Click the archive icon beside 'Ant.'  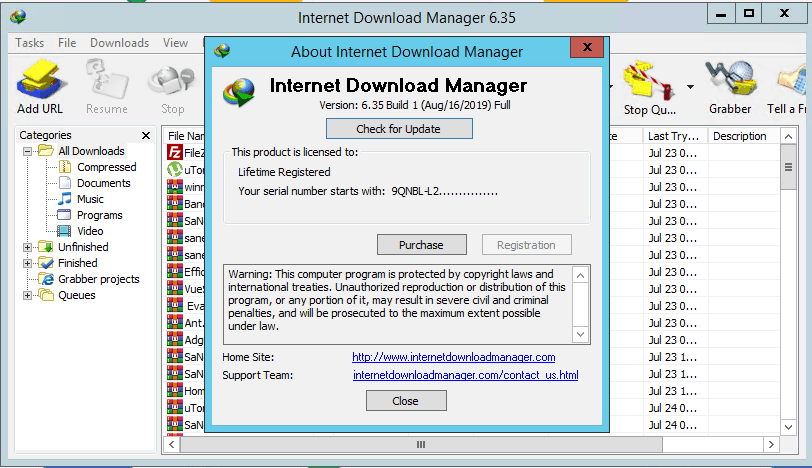(175, 323)
